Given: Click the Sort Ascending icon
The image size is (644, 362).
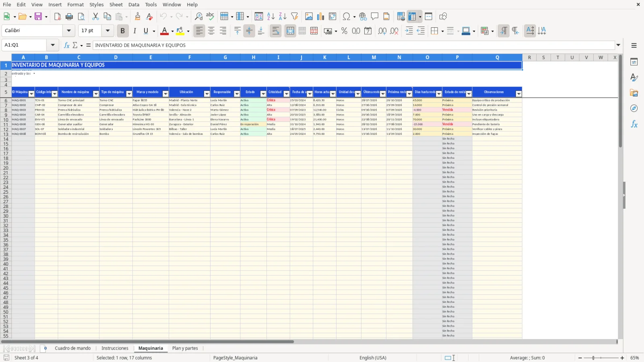Looking at the screenshot, I should (271, 16).
